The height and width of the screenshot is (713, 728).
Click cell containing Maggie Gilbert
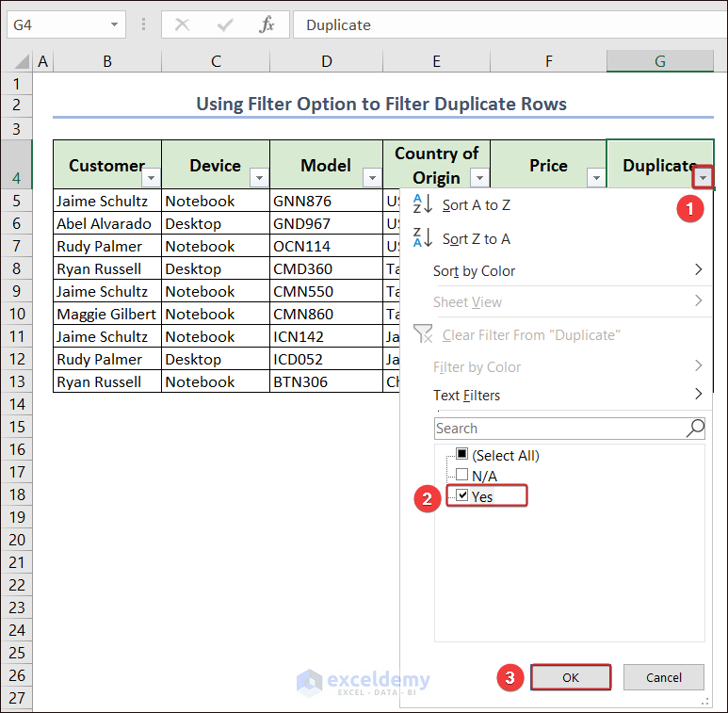(107, 314)
